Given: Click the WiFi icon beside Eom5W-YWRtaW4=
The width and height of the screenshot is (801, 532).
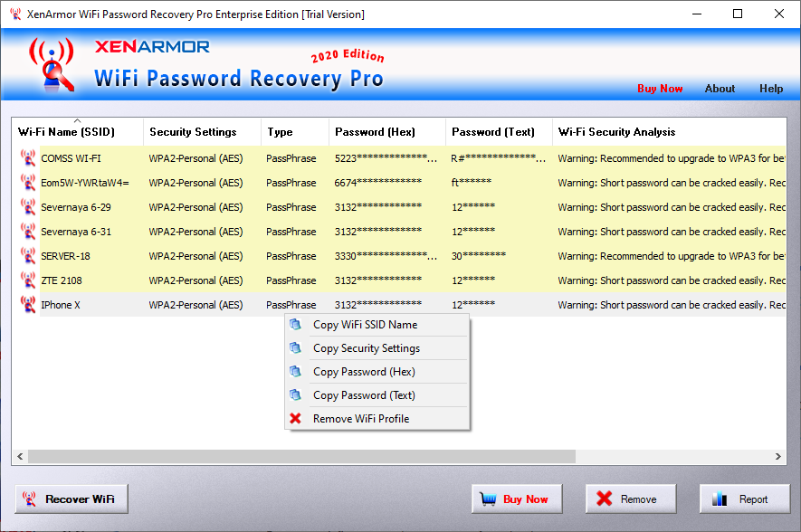Looking at the screenshot, I should click(x=27, y=182).
